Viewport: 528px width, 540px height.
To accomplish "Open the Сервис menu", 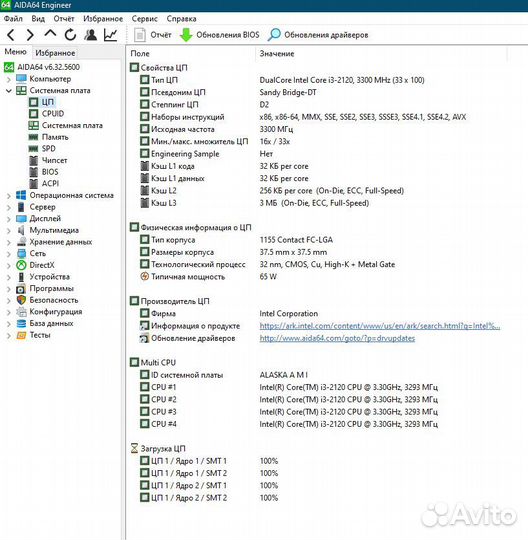I will tap(145, 19).
